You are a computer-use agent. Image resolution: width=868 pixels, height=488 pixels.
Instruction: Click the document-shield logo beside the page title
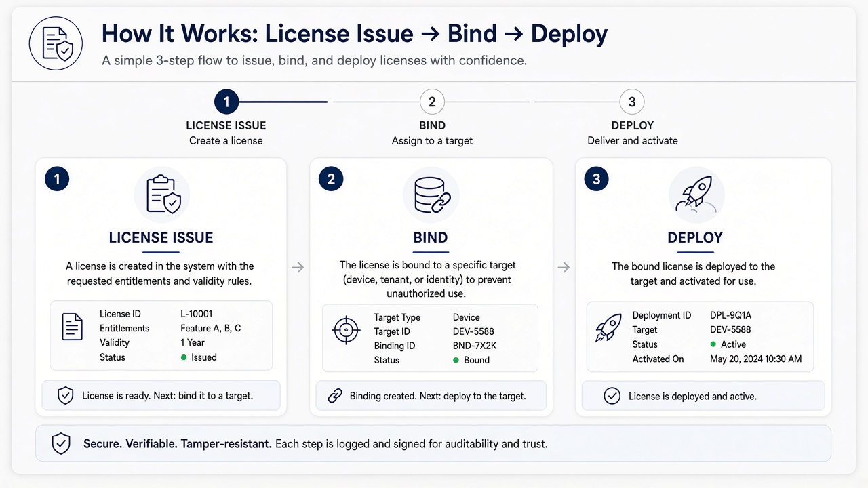pyautogui.click(x=57, y=45)
